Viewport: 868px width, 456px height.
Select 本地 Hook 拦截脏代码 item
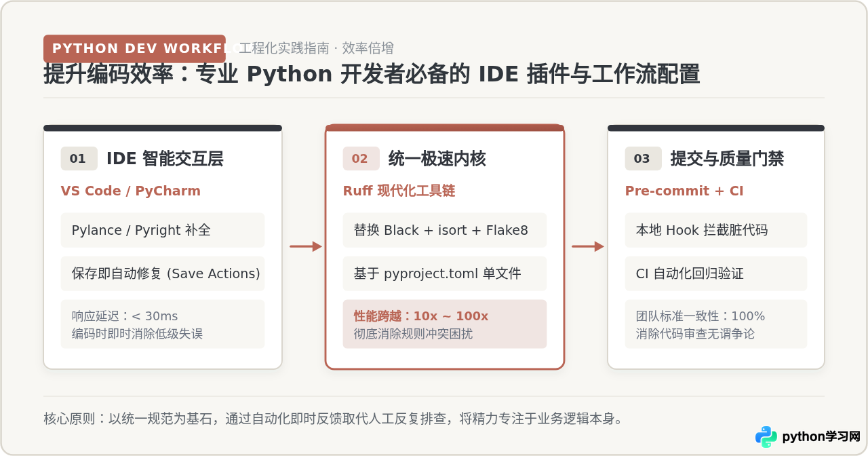click(x=716, y=230)
